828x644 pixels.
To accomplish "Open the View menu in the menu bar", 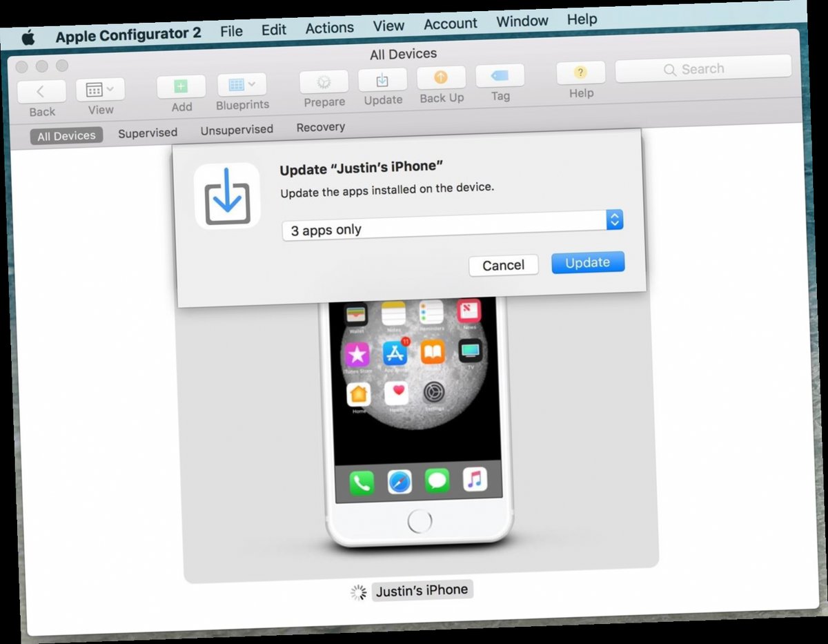I will point(388,26).
